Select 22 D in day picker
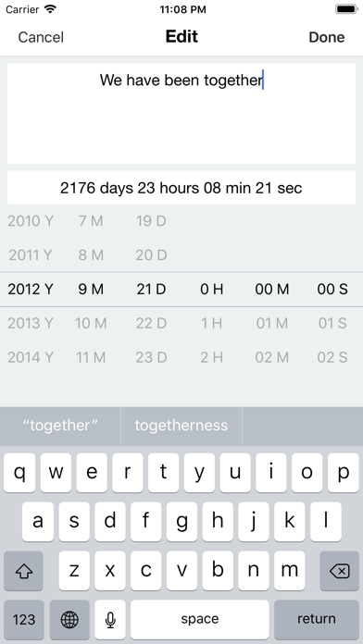363x644 pixels. [x=151, y=323]
